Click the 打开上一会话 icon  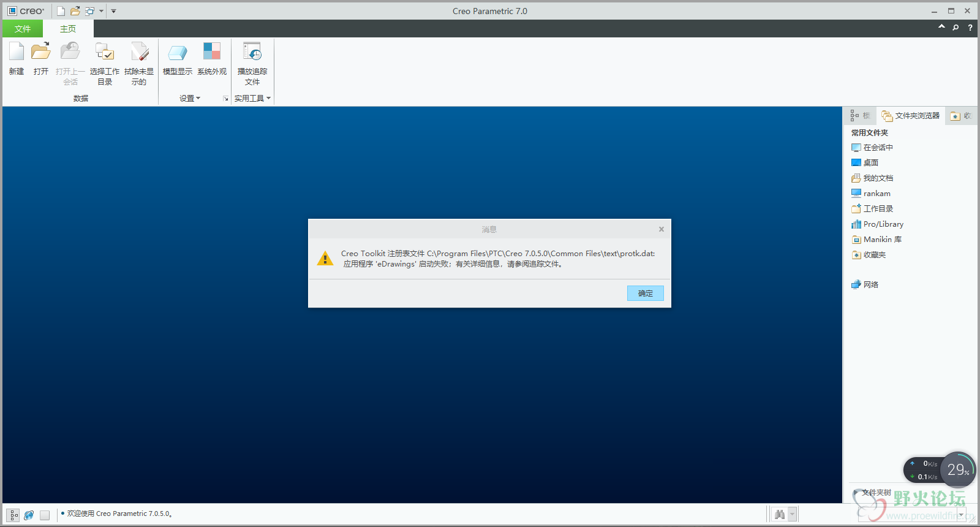coord(70,51)
